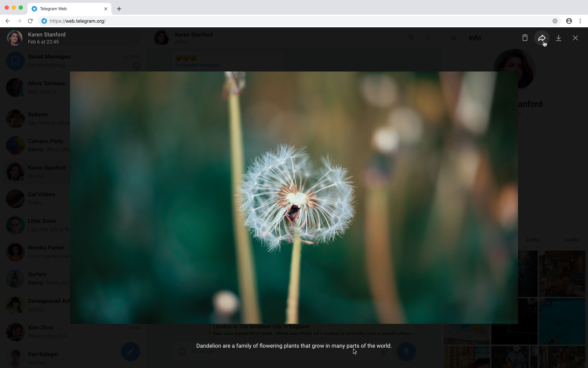Open the blue pool thumbnail in shared media
The height and width of the screenshot is (368, 588).
tap(562, 321)
